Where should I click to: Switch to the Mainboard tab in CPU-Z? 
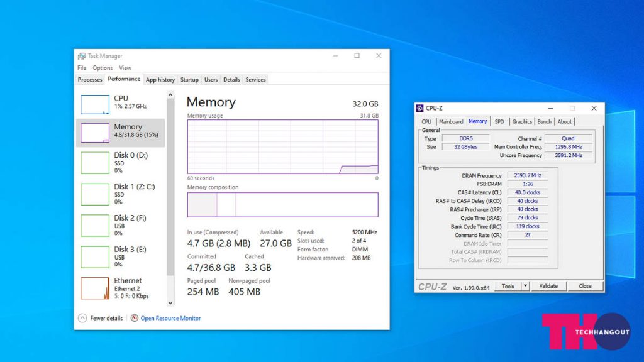451,121
